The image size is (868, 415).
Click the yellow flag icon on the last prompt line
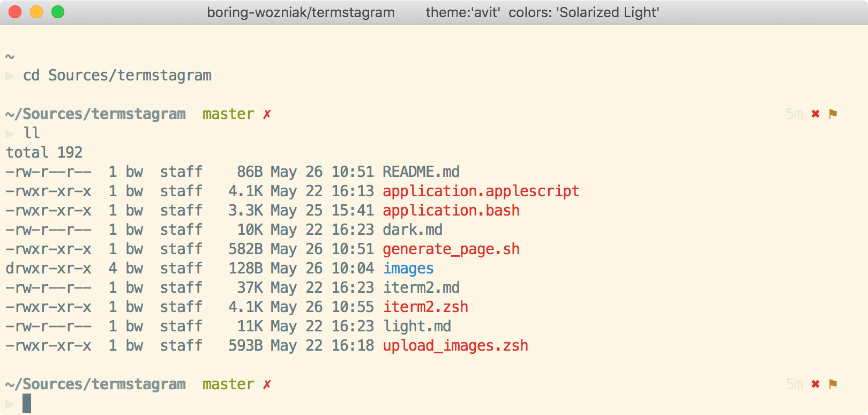tap(833, 384)
